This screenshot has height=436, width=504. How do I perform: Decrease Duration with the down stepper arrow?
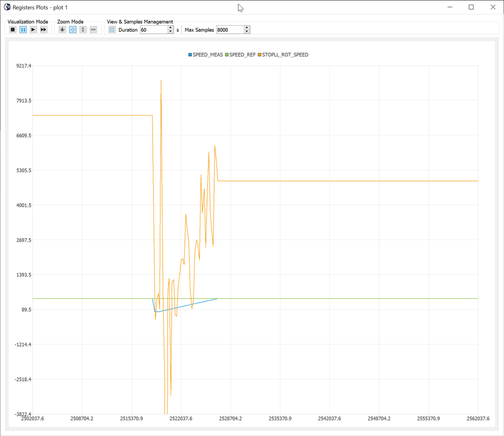point(171,31)
